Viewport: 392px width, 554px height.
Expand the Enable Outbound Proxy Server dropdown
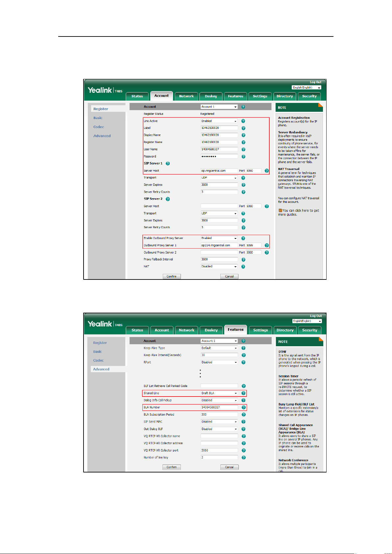[219, 238]
